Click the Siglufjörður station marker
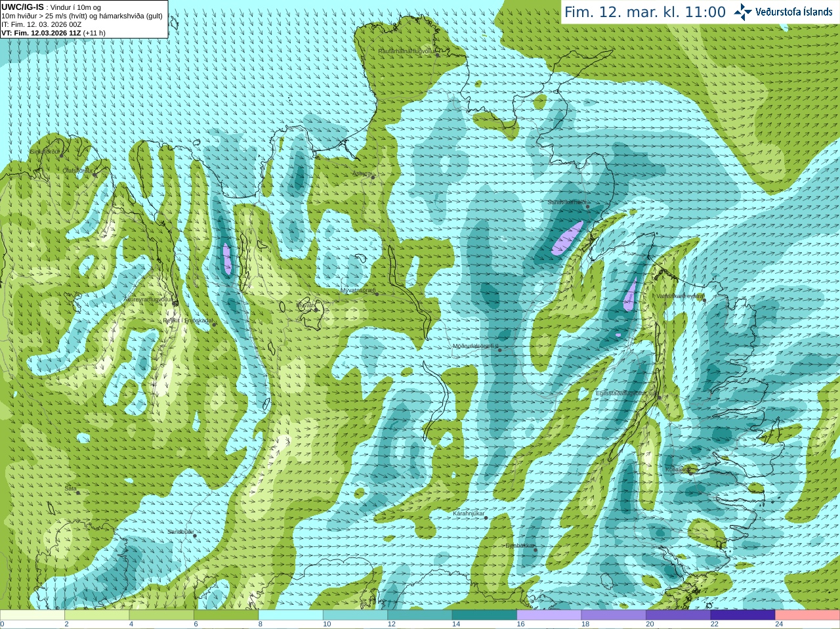 click(x=62, y=156)
